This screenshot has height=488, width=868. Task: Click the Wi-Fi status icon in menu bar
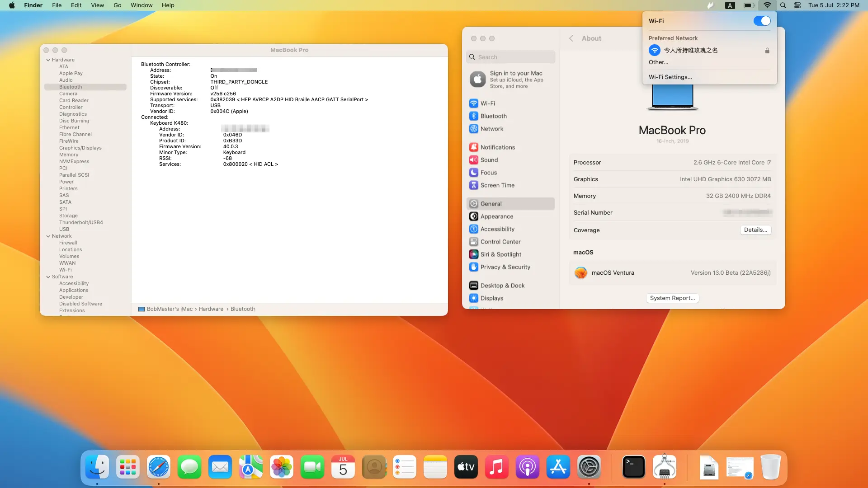[767, 5]
